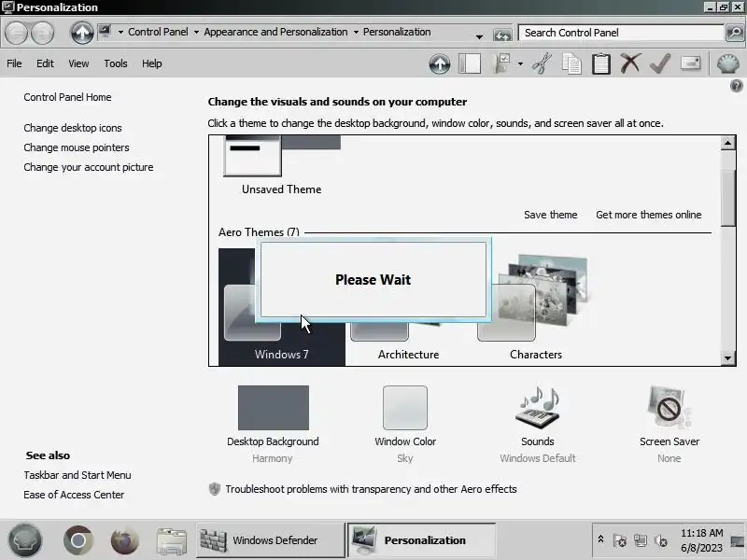Click the Cut scissors toolbar icon
The height and width of the screenshot is (560, 747).
tap(543, 63)
